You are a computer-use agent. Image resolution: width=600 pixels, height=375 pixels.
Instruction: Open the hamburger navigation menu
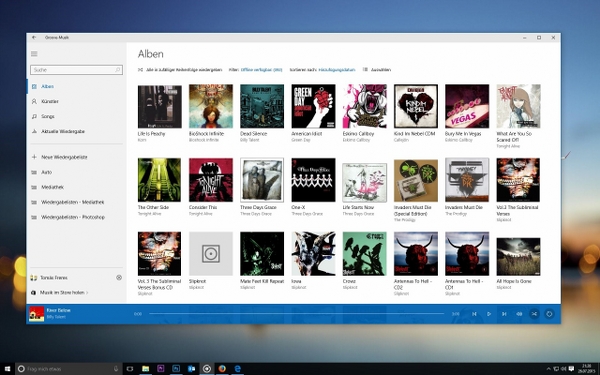click(34, 54)
